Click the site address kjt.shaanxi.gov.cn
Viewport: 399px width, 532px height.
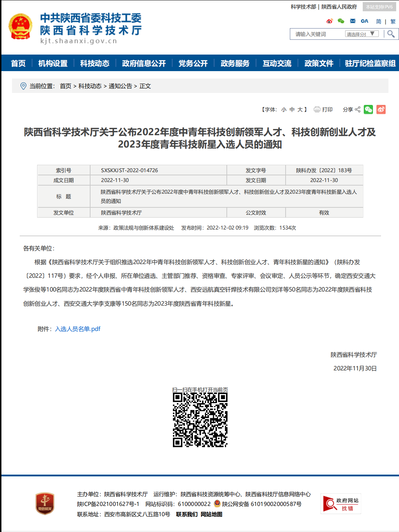(x=79, y=41)
